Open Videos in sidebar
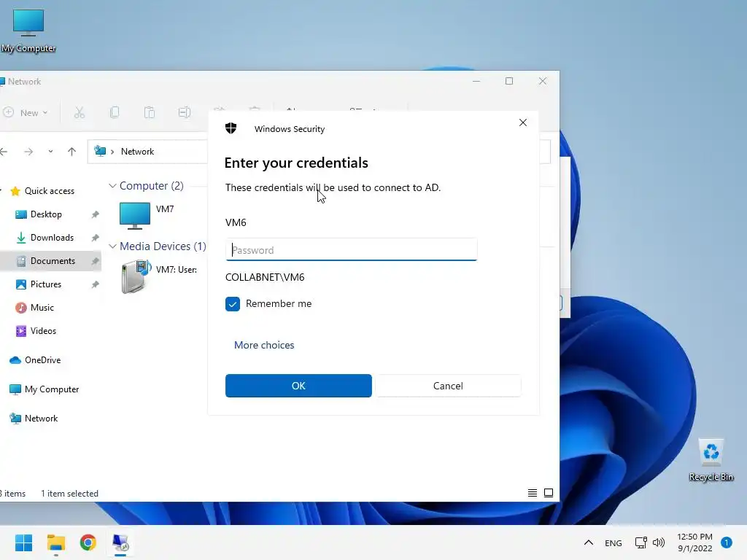 (43, 331)
